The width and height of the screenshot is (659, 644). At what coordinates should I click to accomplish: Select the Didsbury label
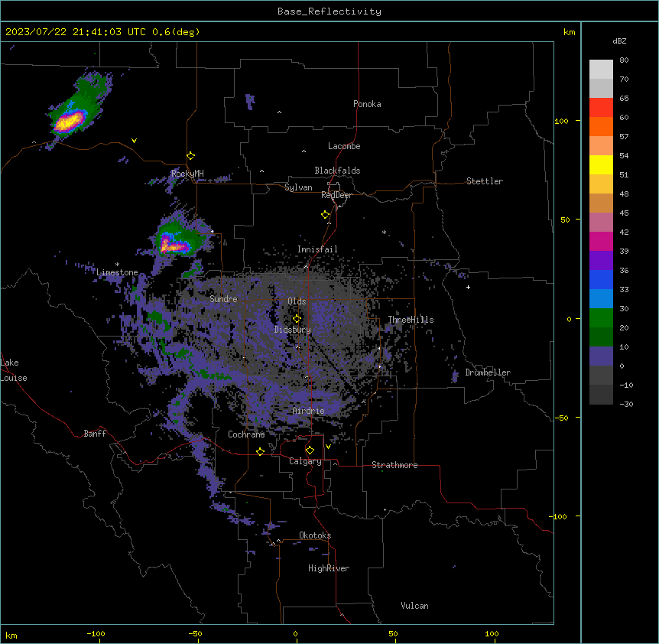click(x=293, y=330)
